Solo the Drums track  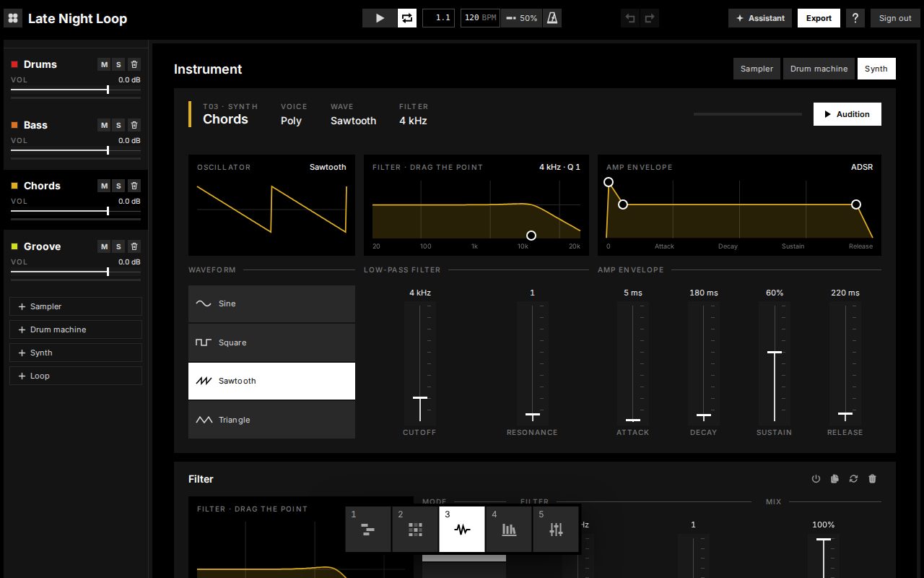point(119,64)
